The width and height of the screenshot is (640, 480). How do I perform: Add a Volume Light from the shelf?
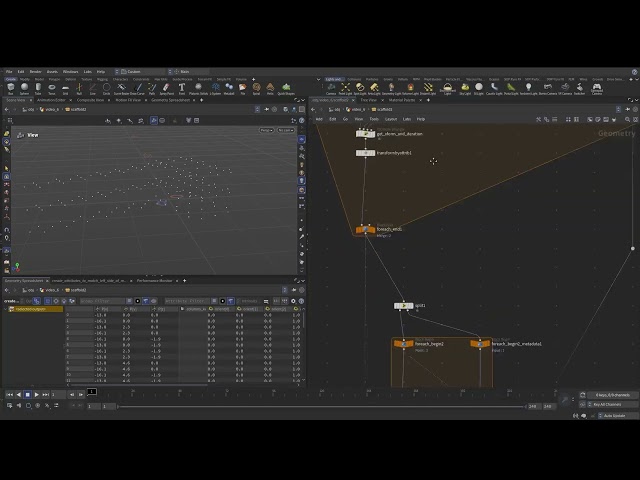tap(410, 89)
